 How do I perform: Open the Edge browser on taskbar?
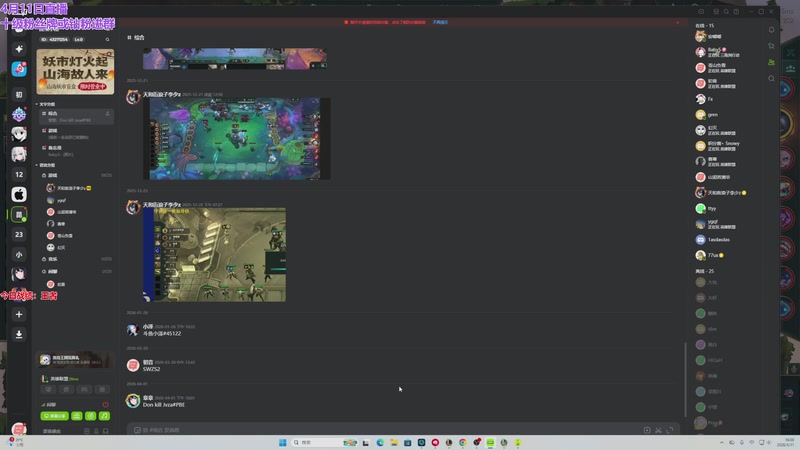point(380,442)
